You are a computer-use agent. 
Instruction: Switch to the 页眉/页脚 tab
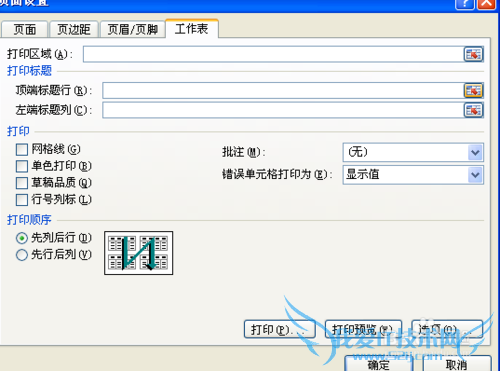point(132,30)
